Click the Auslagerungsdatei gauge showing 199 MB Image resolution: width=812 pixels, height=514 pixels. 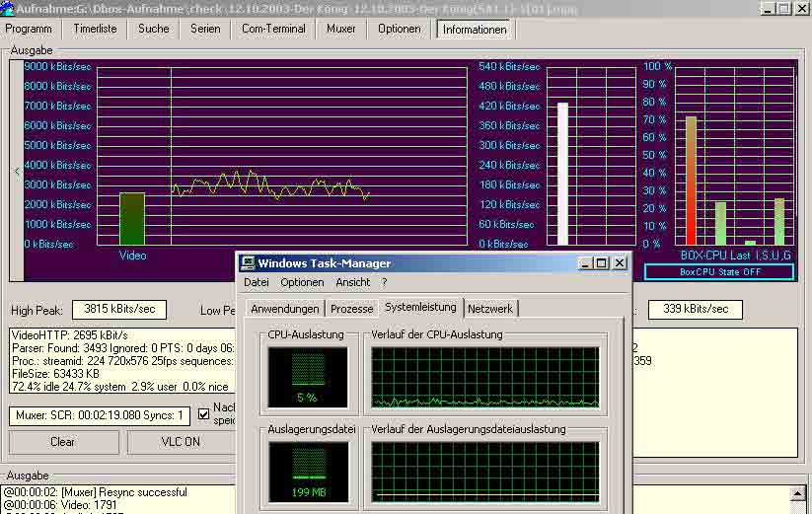pos(308,471)
